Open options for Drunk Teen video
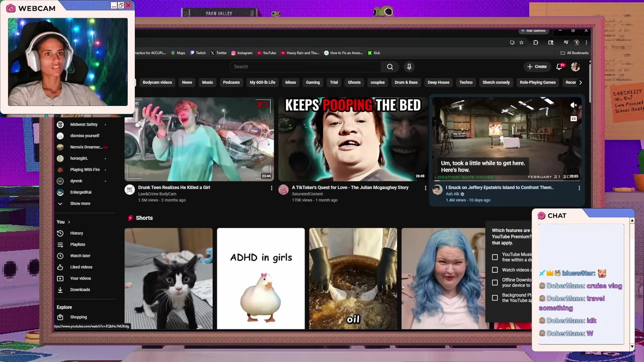Screen dimensions: 644x362 pos(271,188)
